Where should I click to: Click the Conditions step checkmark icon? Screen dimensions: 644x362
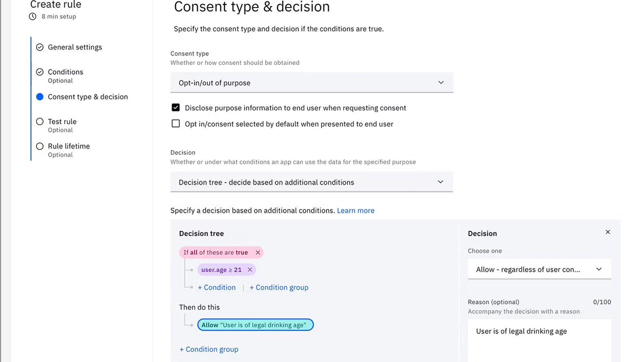pos(40,72)
